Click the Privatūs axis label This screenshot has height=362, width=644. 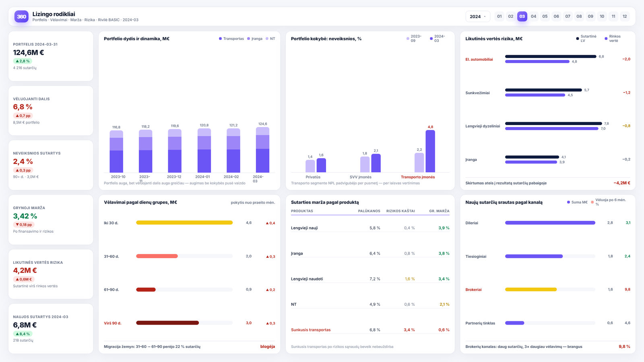tap(313, 177)
